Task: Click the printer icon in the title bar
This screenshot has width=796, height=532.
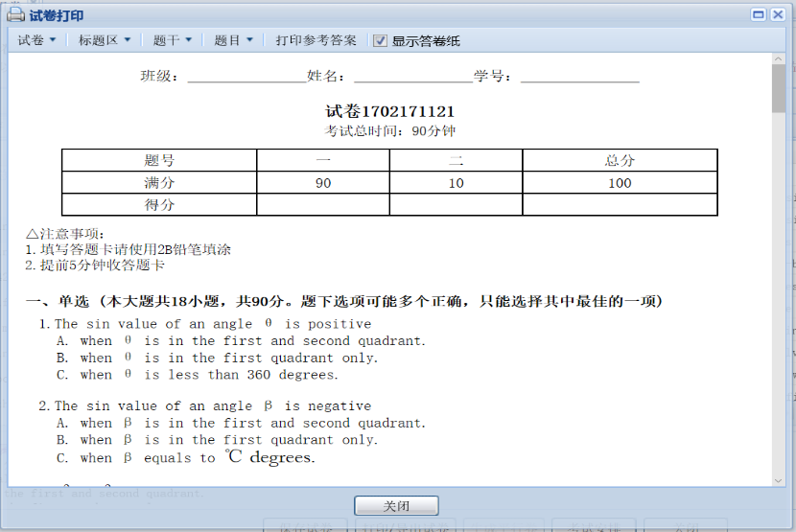Action: pyautogui.click(x=16, y=14)
